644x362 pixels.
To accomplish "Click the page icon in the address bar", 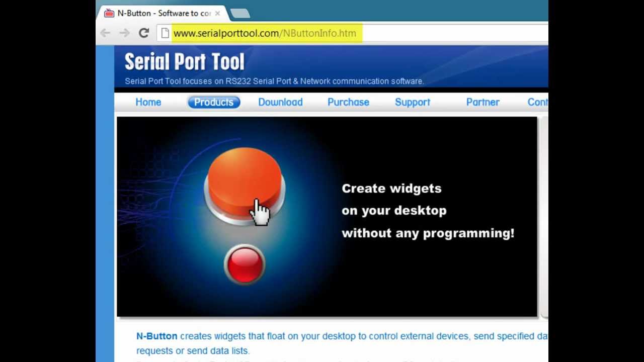I will [x=165, y=33].
